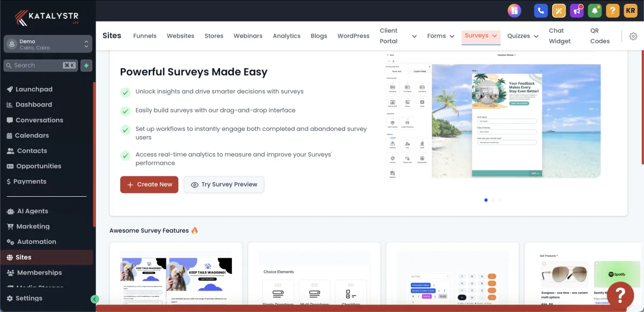644x312 pixels.
Task: Open the Chat Widget tab
Action: (x=560, y=36)
